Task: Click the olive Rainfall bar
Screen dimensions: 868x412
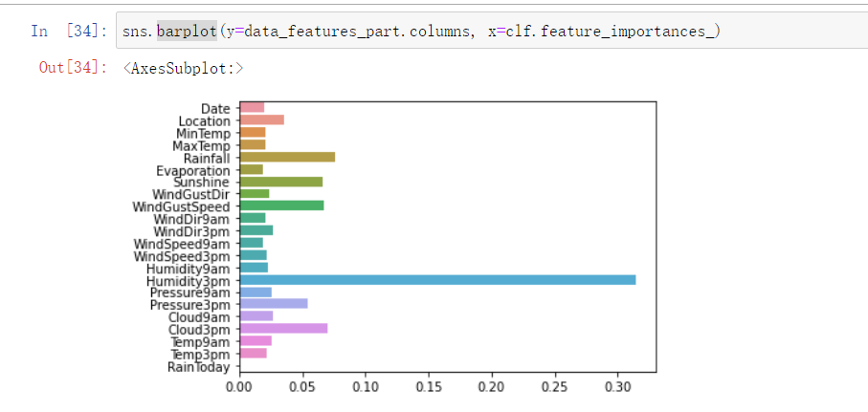Action: click(286, 157)
